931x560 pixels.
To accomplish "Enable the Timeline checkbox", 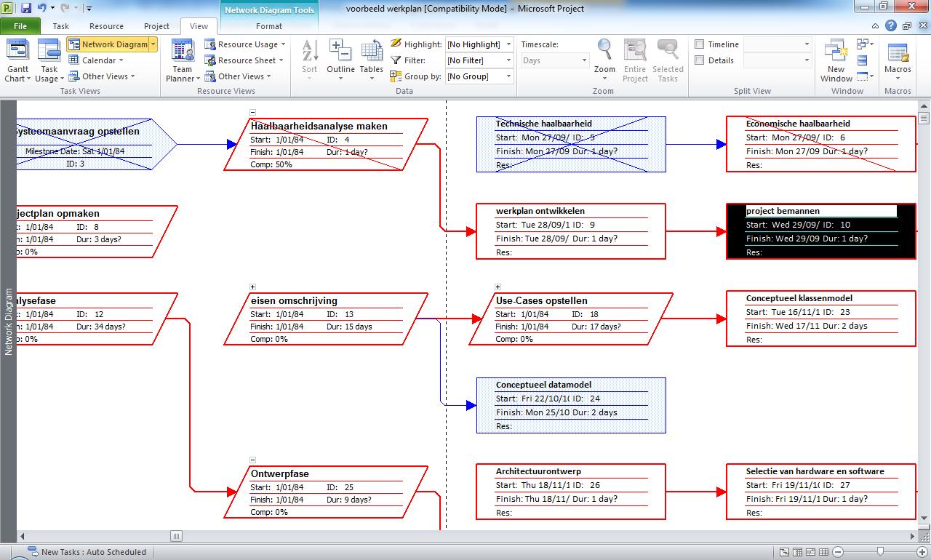I will tap(700, 44).
